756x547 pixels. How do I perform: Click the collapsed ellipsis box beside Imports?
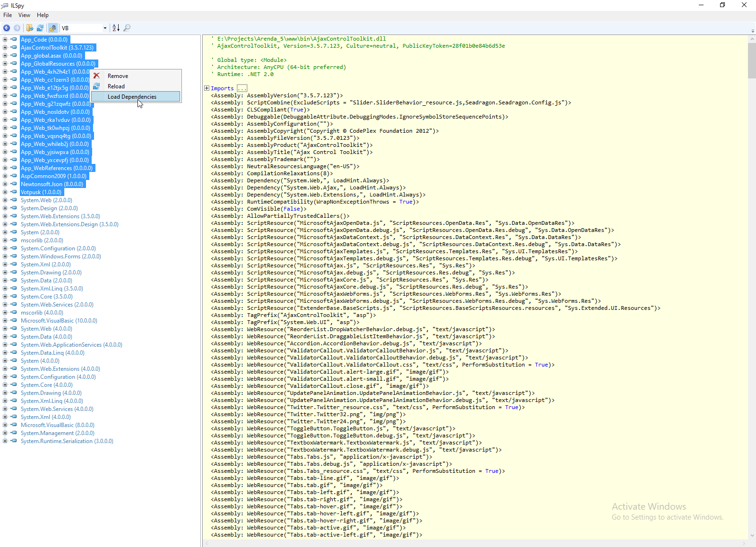(x=242, y=88)
